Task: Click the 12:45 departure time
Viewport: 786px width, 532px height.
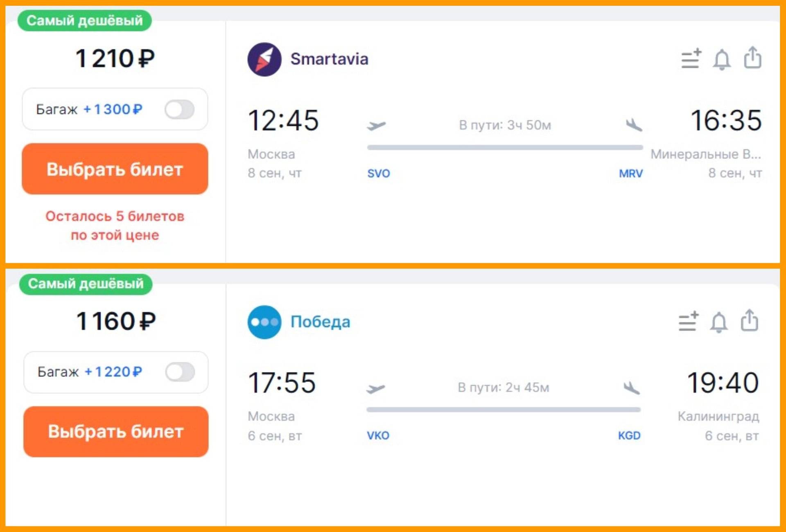Action: point(283,120)
